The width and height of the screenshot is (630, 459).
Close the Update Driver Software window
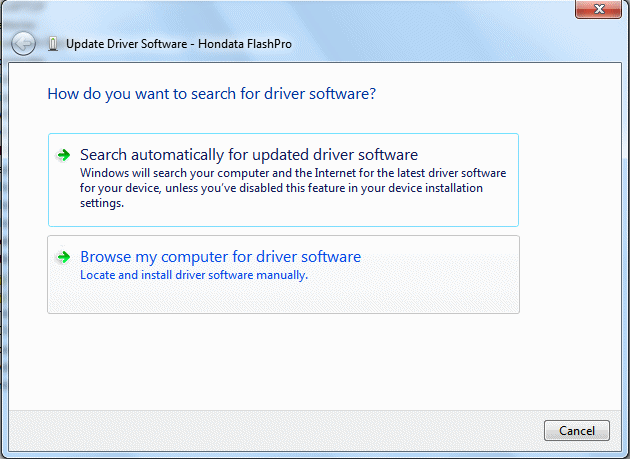click(599, 9)
